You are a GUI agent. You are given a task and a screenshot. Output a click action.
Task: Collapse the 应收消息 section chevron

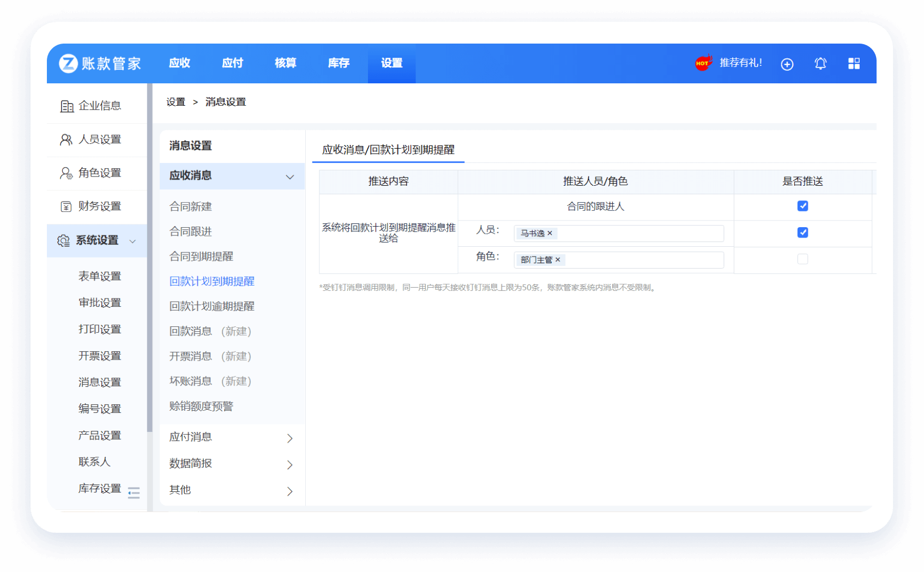290,177
